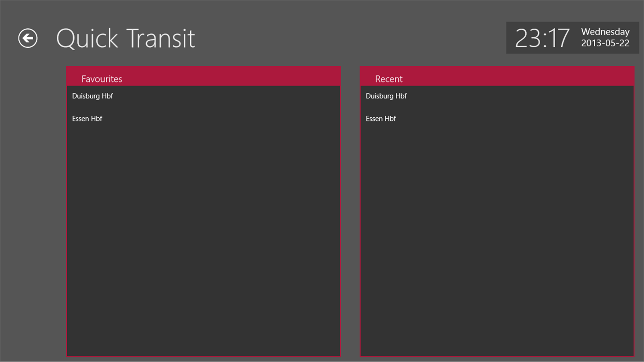Click the circular navigation button top left
The width and height of the screenshot is (644, 362).
coord(27,38)
